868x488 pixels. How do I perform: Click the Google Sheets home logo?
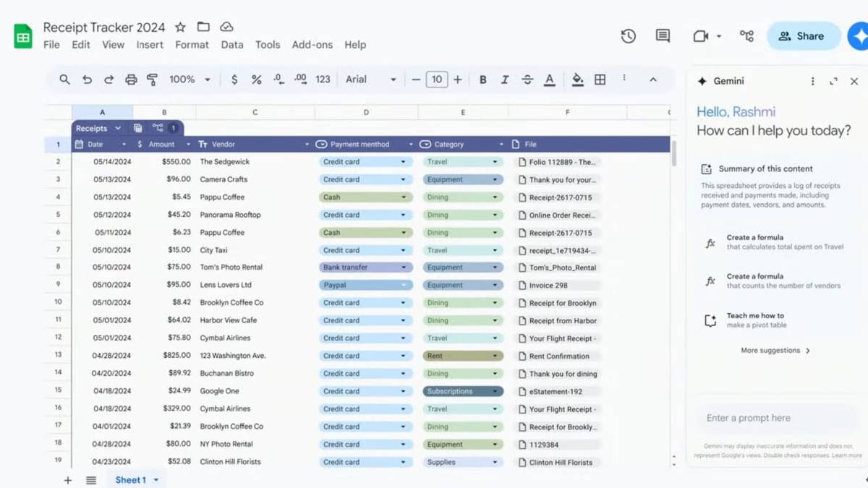(23, 36)
